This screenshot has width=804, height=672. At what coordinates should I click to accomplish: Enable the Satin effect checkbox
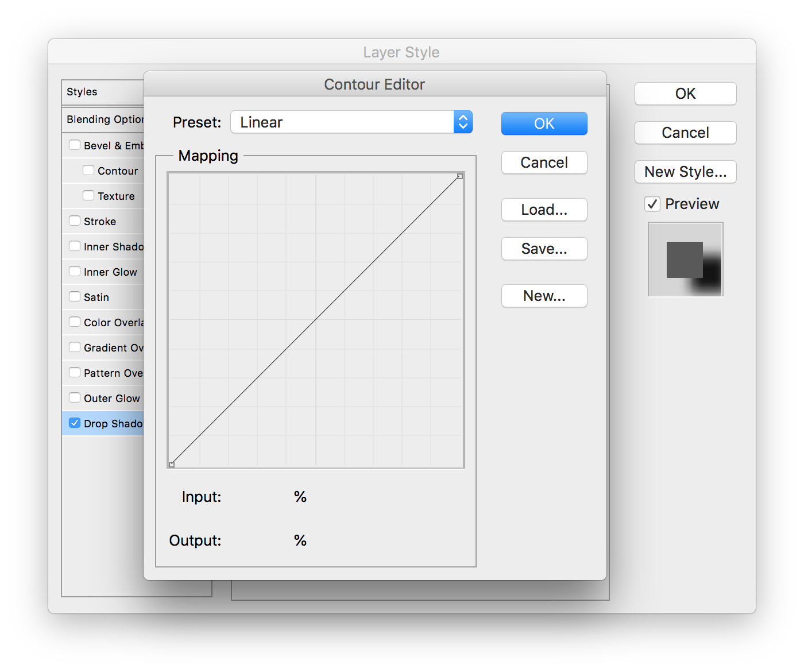(x=75, y=297)
